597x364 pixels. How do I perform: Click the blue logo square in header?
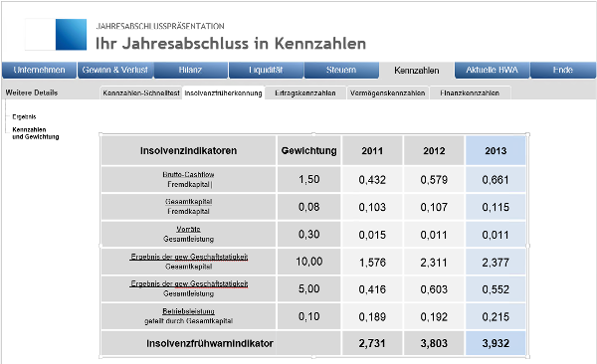(x=71, y=34)
